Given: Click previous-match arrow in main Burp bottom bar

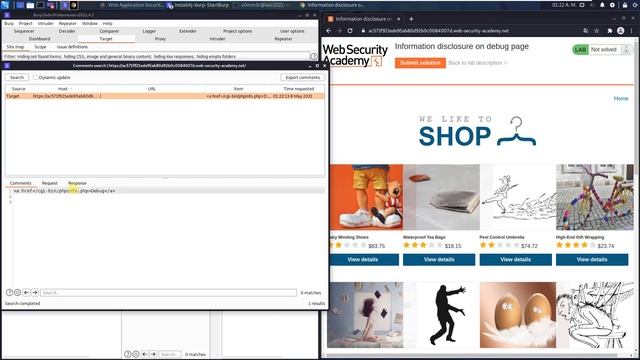Looking at the screenshot, I should click(144, 354).
